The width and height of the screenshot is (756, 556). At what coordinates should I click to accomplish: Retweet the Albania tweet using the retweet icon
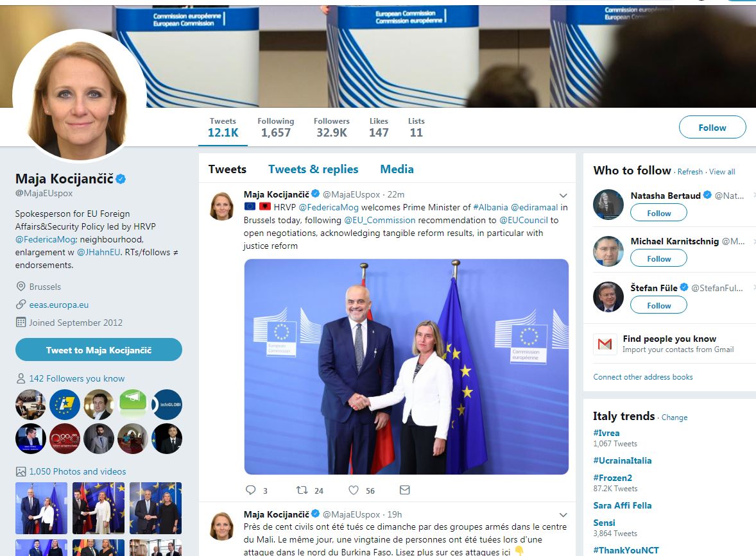point(302,490)
